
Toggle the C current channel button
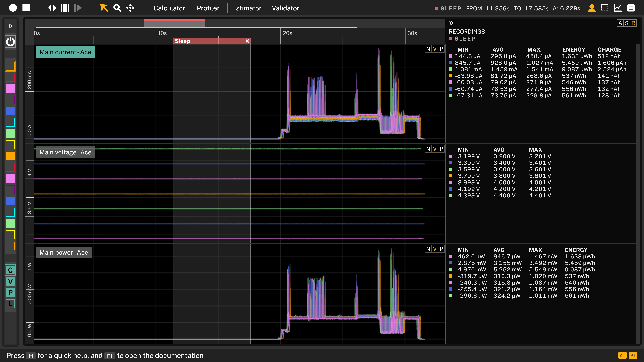tap(10, 270)
